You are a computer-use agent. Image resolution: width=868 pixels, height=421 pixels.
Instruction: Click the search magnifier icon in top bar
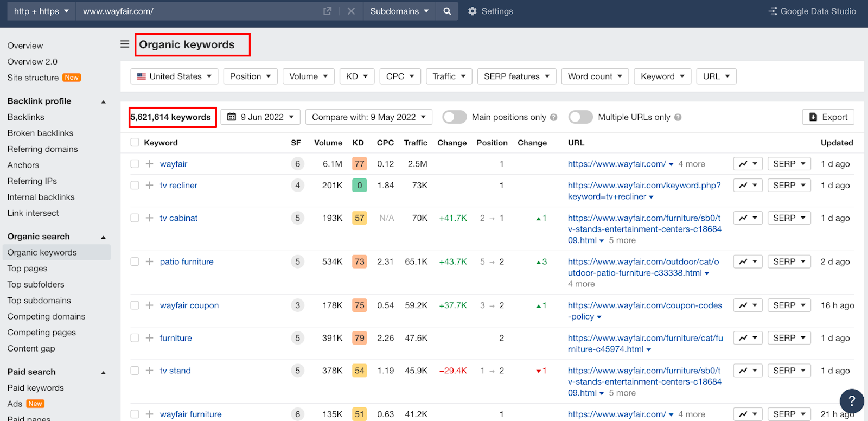(x=447, y=11)
